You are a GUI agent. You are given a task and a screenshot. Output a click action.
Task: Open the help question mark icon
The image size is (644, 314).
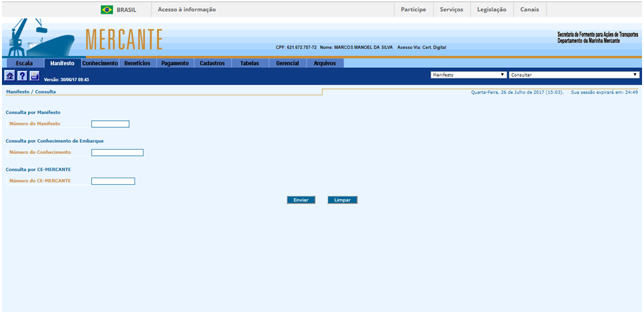[x=22, y=76]
